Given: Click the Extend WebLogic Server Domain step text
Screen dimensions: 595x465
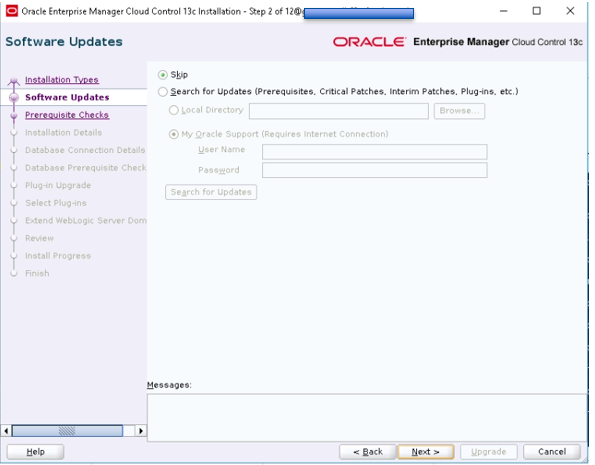Looking at the screenshot, I should coord(85,220).
